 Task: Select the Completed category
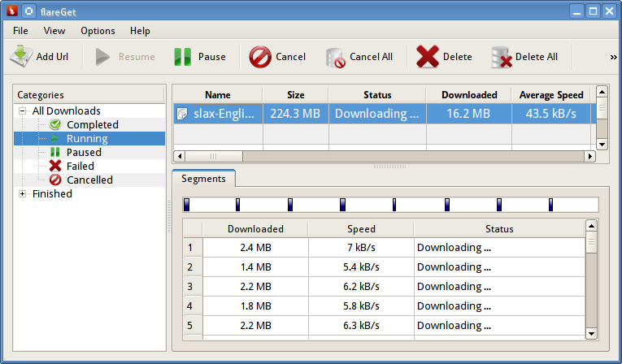point(92,124)
